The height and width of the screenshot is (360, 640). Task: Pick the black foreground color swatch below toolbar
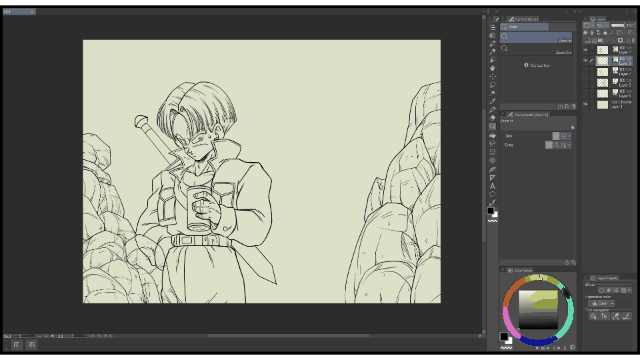click(491, 211)
